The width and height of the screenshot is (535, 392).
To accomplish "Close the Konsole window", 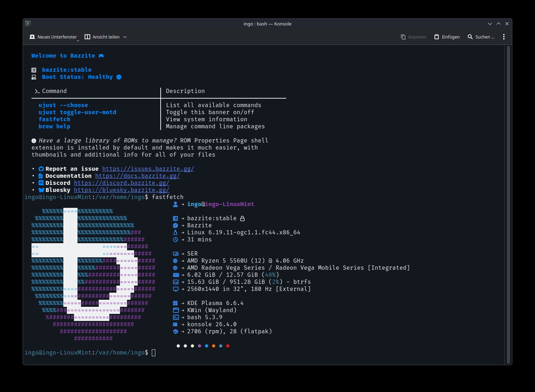I will coord(507,24).
